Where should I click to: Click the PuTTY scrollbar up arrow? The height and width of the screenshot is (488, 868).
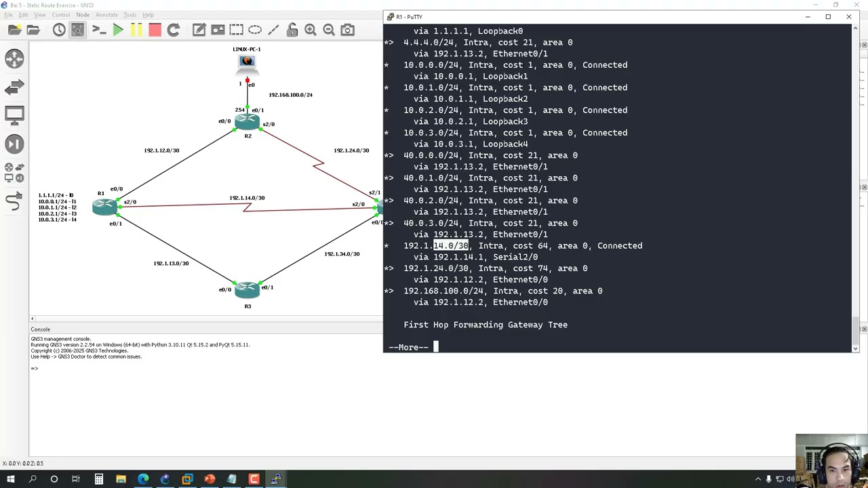[x=855, y=28]
